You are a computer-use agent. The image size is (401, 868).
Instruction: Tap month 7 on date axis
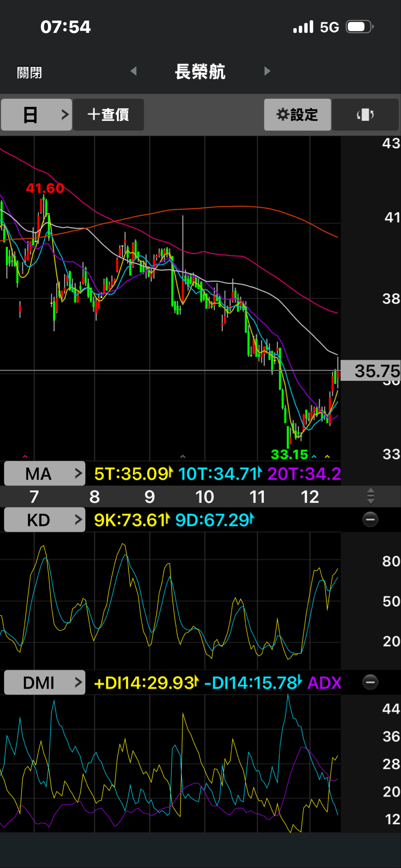coord(34,496)
